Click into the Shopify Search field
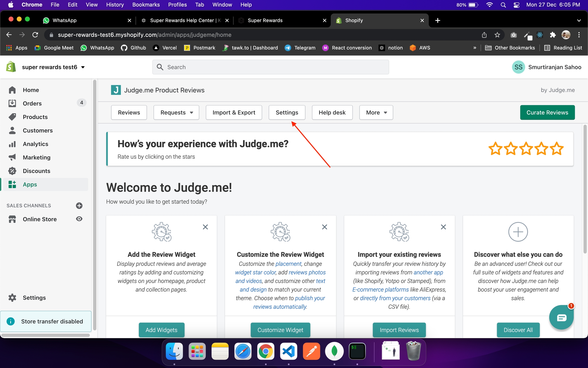The height and width of the screenshot is (368, 588). click(x=271, y=67)
